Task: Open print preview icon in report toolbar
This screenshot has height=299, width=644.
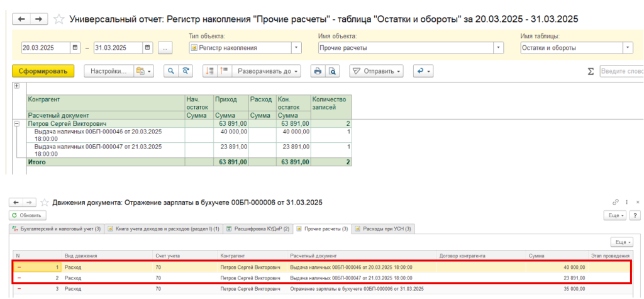Action: [332, 71]
